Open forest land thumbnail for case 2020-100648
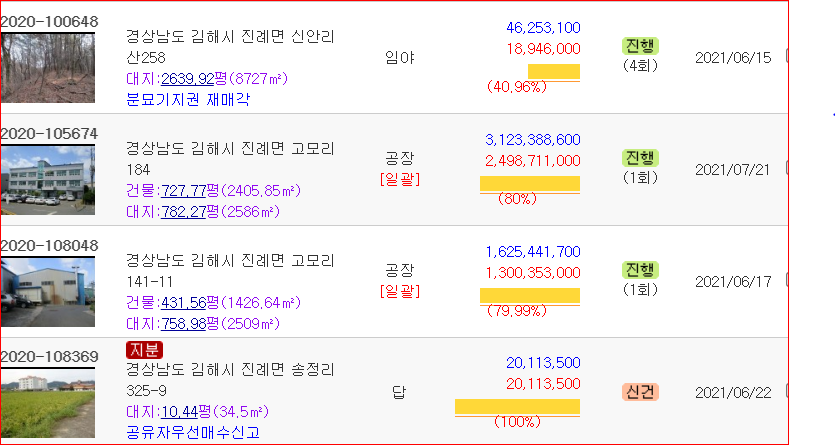Viewport: 835px width, 445px height. [48, 68]
